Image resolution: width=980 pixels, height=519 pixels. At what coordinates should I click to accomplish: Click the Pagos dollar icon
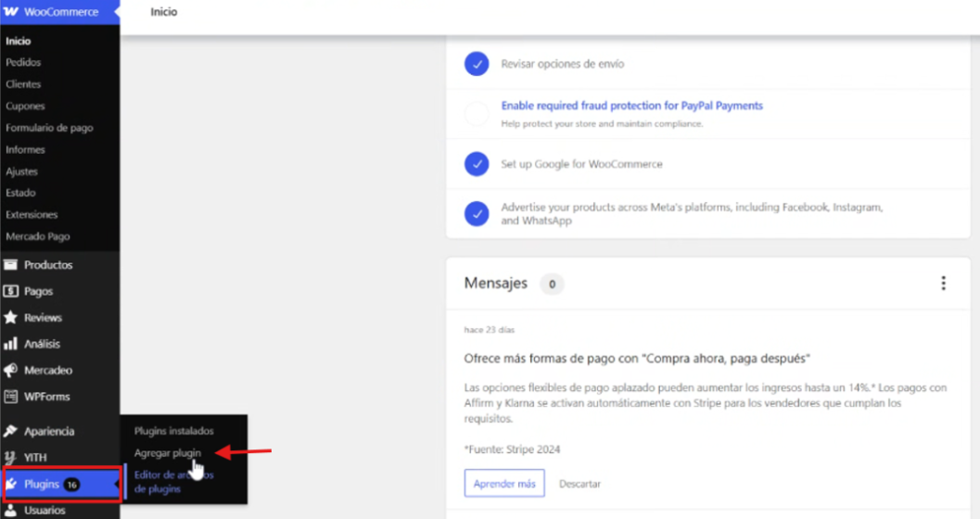(10, 291)
